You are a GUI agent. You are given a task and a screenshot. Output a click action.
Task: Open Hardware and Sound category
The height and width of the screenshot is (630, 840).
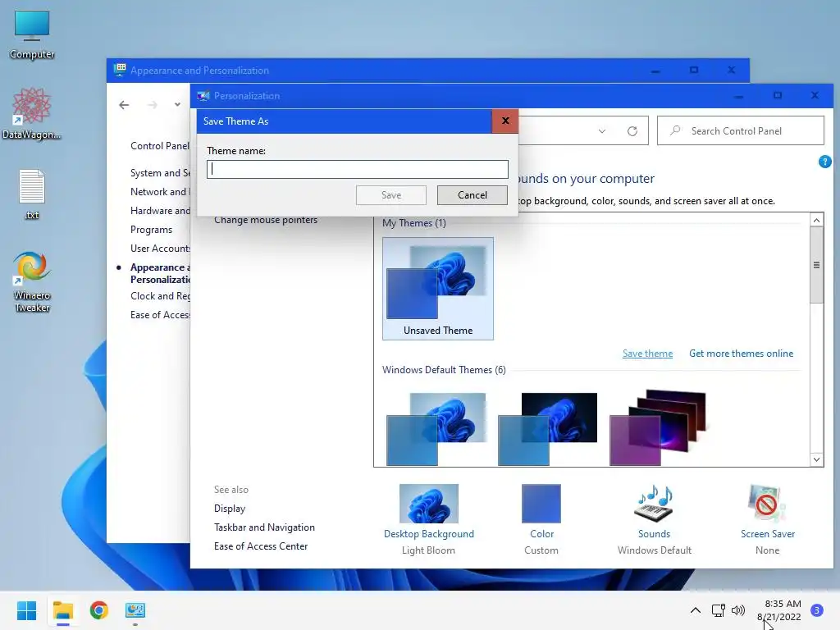click(x=160, y=211)
